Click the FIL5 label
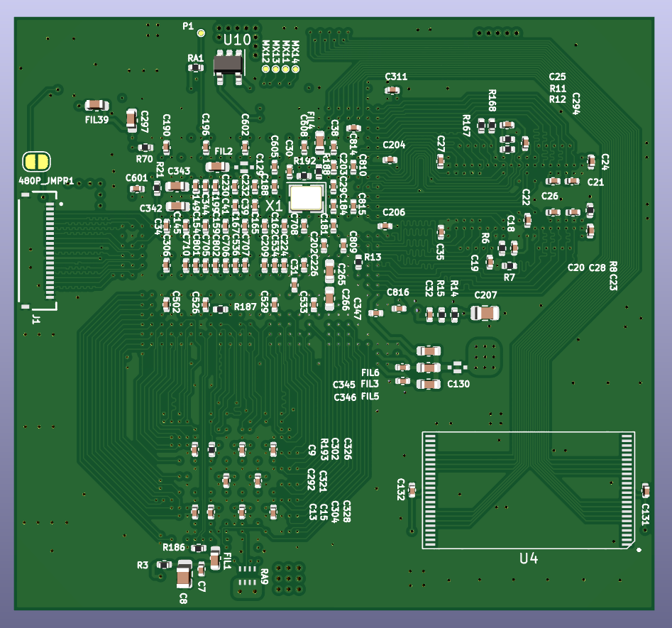 coord(370,396)
